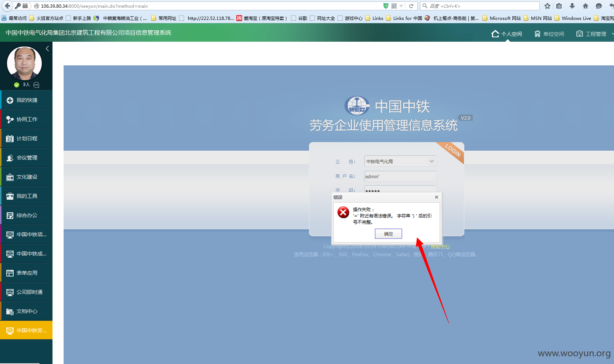Image resolution: width=614 pixels, height=364 pixels.
Task: Open 协同工作 collaboration section
Action: 26,119
